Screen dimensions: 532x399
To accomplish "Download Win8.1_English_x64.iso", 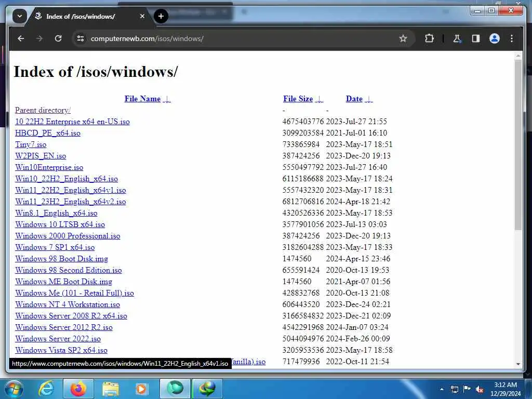I will [x=56, y=213].
